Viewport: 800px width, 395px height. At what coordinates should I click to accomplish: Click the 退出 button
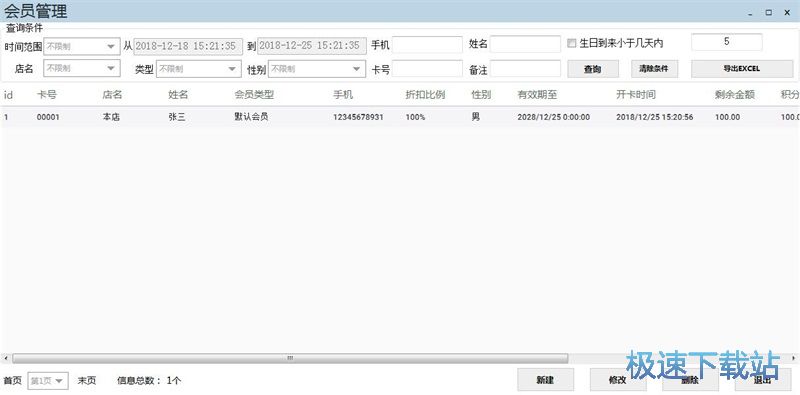click(x=763, y=380)
